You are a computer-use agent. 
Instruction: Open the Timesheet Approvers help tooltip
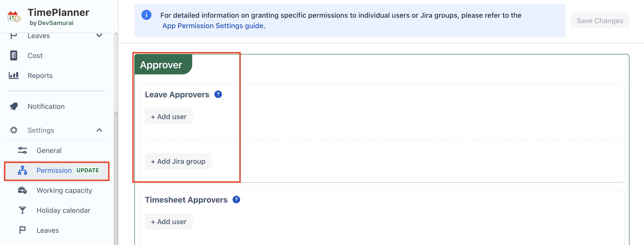coord(236,199)
